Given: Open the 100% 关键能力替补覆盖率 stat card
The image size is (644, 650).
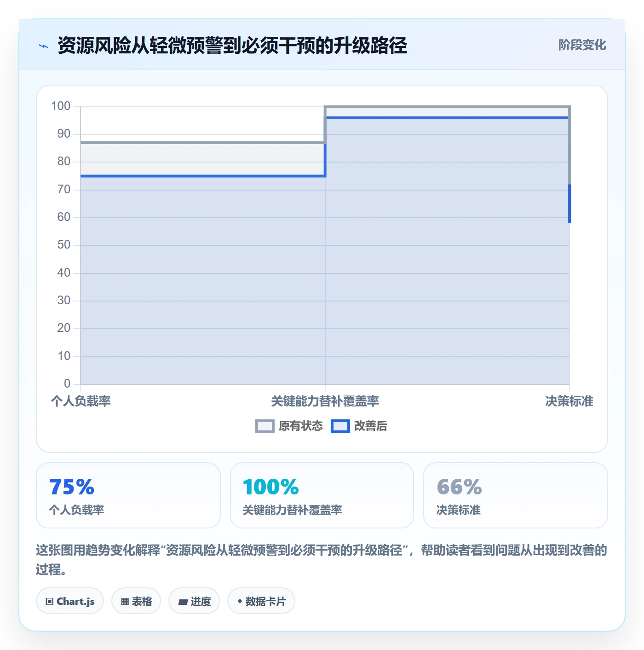Looking at the screenshot, I should 322,495.
